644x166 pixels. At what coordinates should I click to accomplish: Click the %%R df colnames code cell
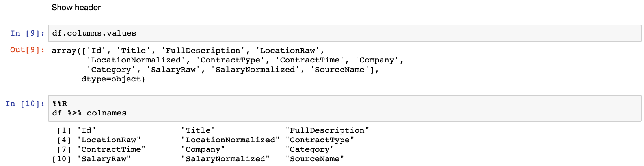(x=344, y=108)
